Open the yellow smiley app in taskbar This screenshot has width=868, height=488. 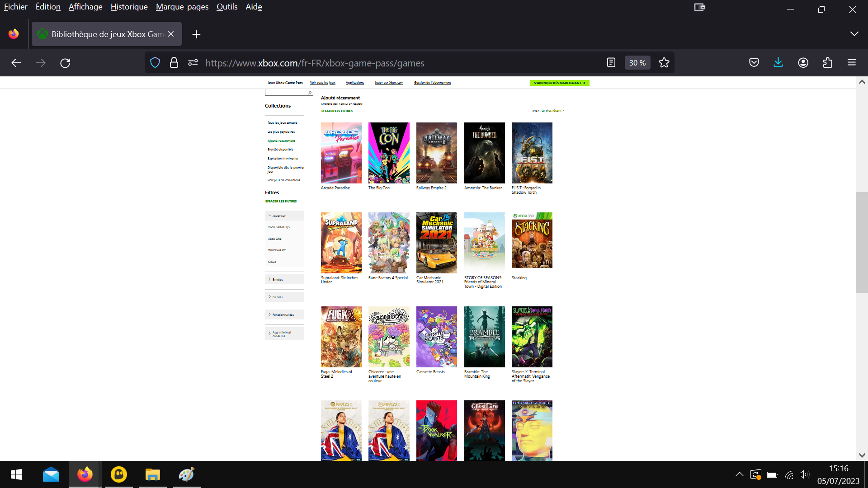tap(119, 474)
